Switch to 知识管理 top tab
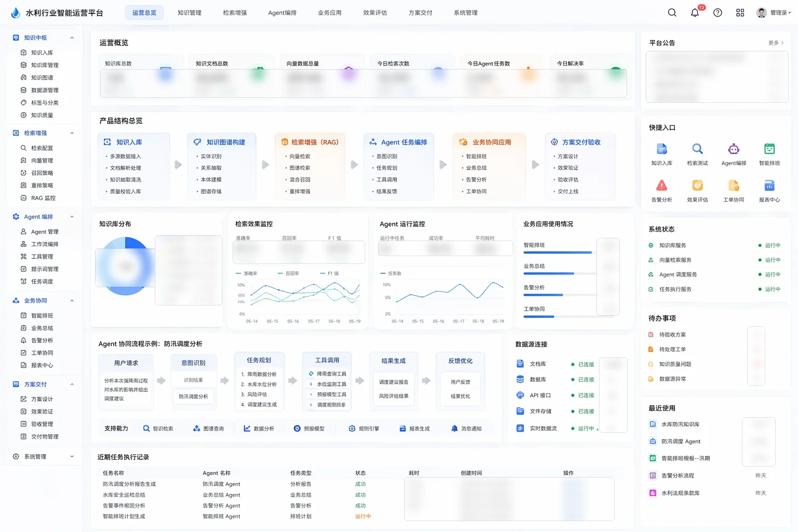This screenshot has width=798, height=532. click(x=190, y=12)
